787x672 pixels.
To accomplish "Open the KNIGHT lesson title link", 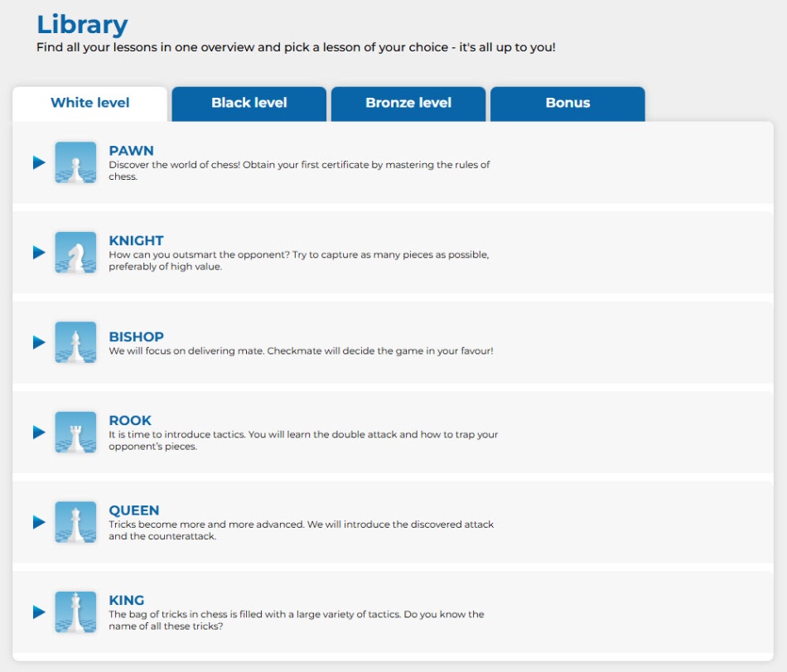I will (136, 241).
